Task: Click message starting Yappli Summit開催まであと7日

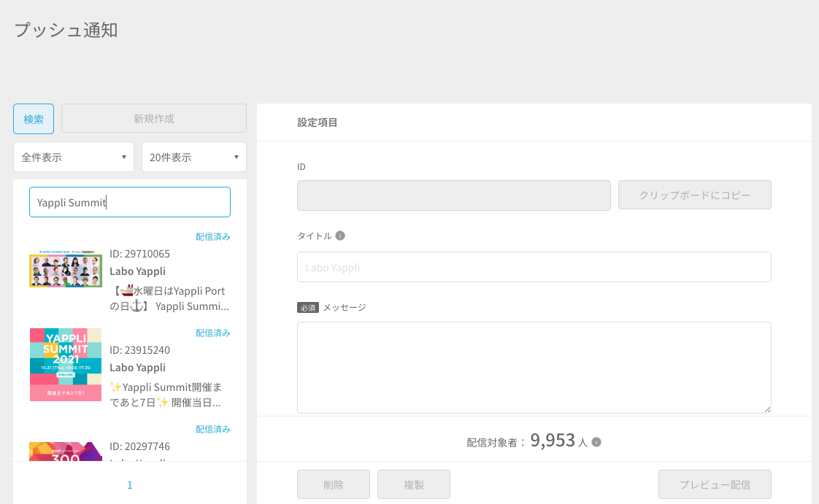Action: [166, 395]
